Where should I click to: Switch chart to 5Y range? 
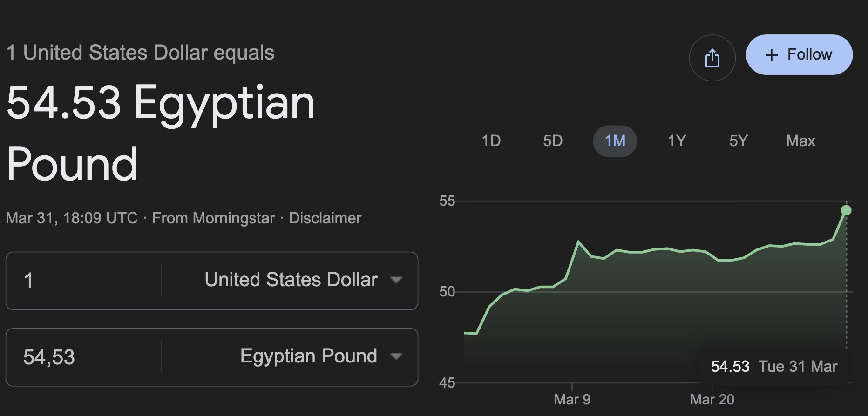click(738, 141)
